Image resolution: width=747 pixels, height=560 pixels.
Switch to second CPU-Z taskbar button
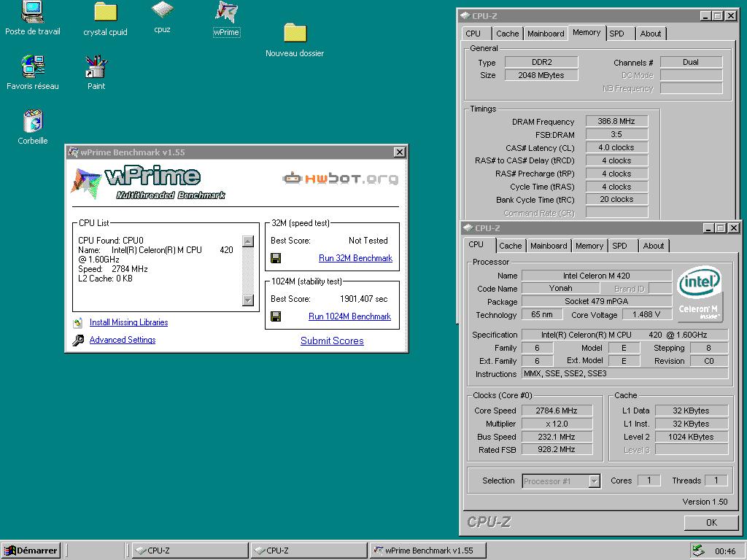tap(309, 551)
